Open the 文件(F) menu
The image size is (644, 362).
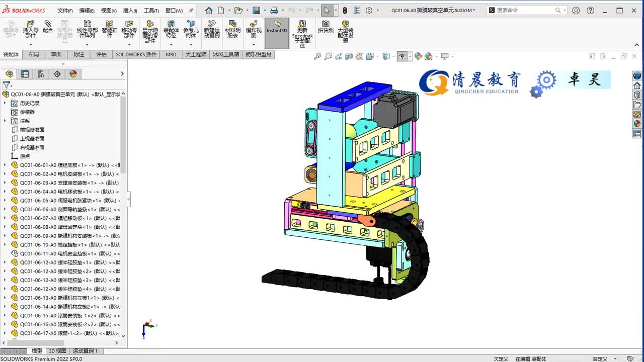click(65, 11)
